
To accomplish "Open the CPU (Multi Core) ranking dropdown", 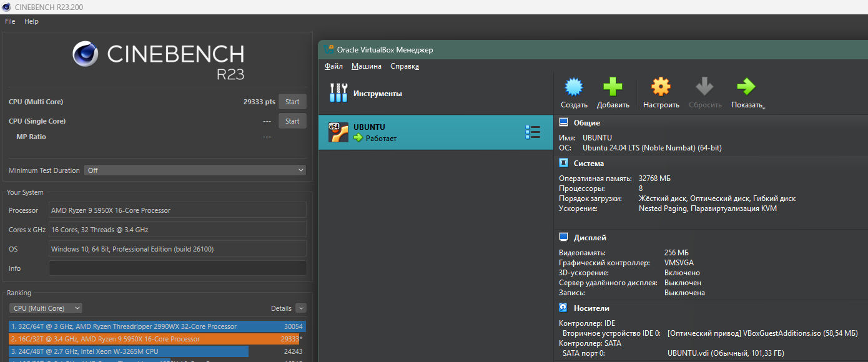I will point(46,308).
